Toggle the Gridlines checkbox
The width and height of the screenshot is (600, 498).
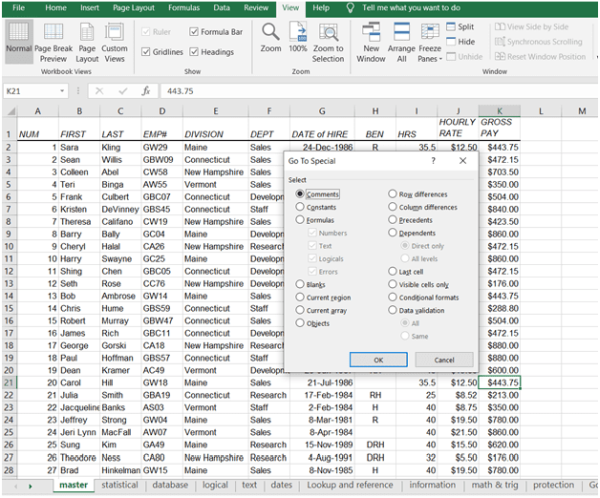pyautogui.click(x=148, y=51)
